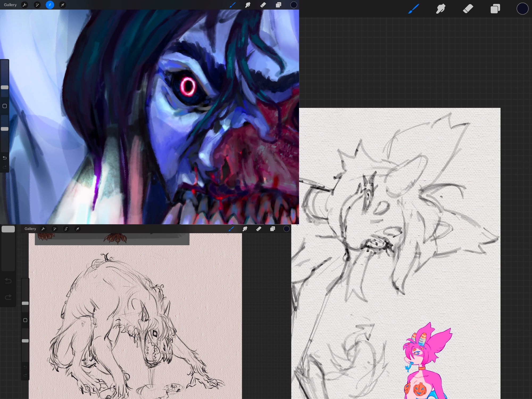Select the large Smudge tool at top right
This screenshot has width=532, height=399.
(x=441, y=9)
